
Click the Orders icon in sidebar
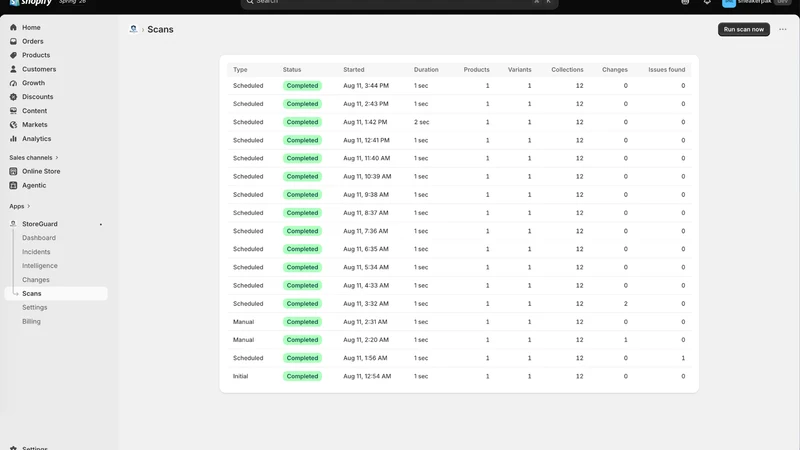click(x=13, y=41)
